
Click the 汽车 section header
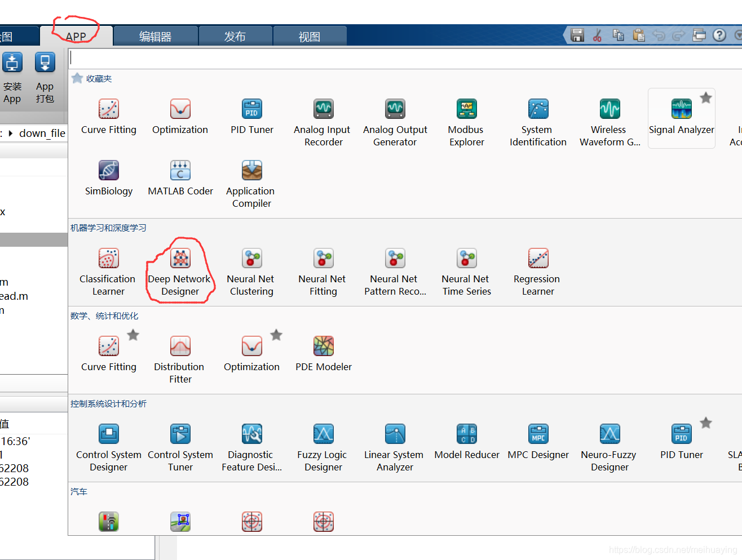click(x=79, y=491)
